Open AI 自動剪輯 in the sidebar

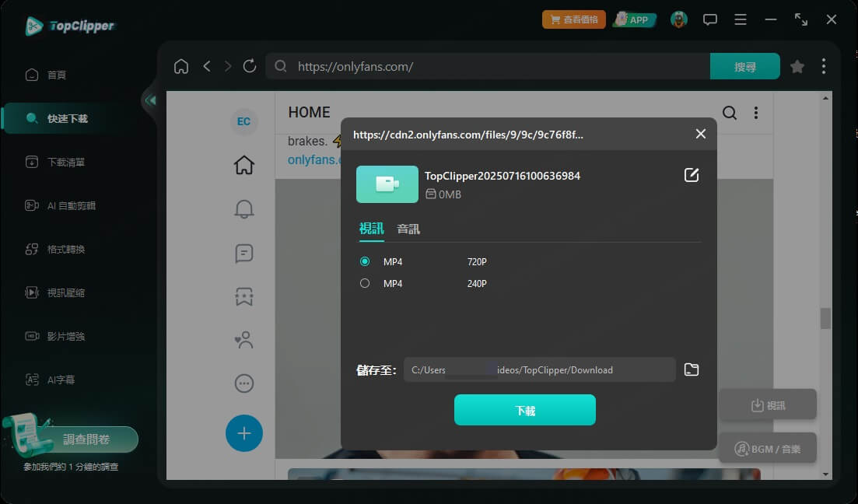(x=60, y=206)
